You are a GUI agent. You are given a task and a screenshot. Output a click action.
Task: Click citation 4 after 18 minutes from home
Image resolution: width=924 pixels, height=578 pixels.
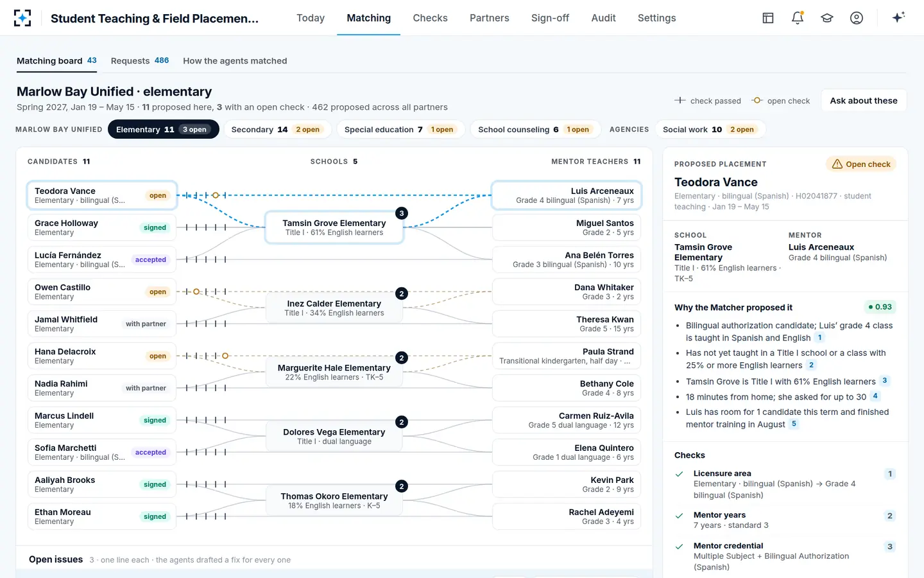875,396
